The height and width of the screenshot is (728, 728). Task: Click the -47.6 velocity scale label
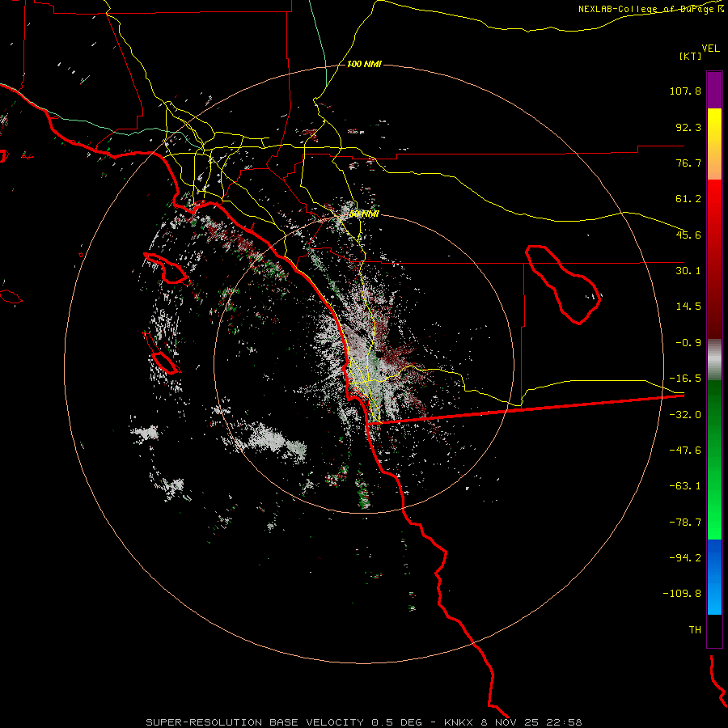(x=685, y=451)
